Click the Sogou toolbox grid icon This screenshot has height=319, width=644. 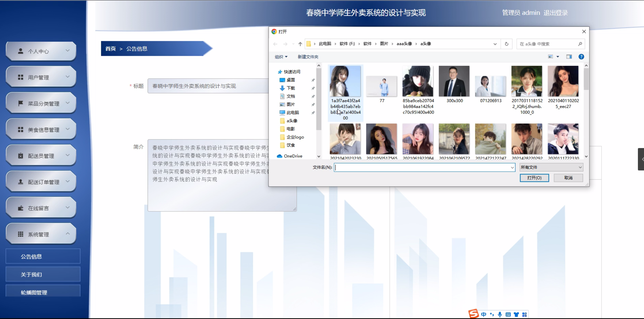(x=525, y=314)
